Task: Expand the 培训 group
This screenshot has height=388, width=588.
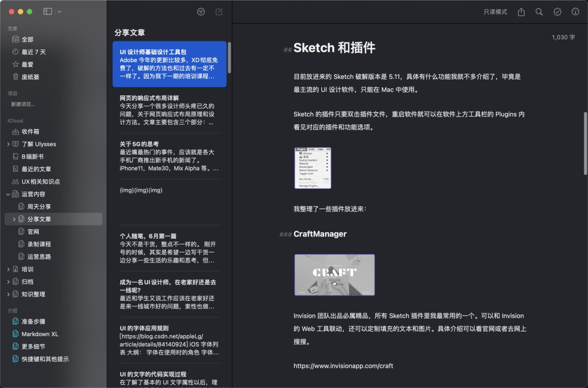Action: [x=7, y=269]
